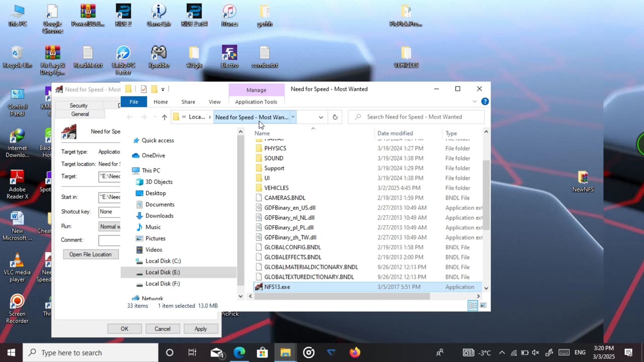This screenshot has width=644, height=362.
Task: Expand quick access toolbar customize arrow
Action: coord(163,89)
